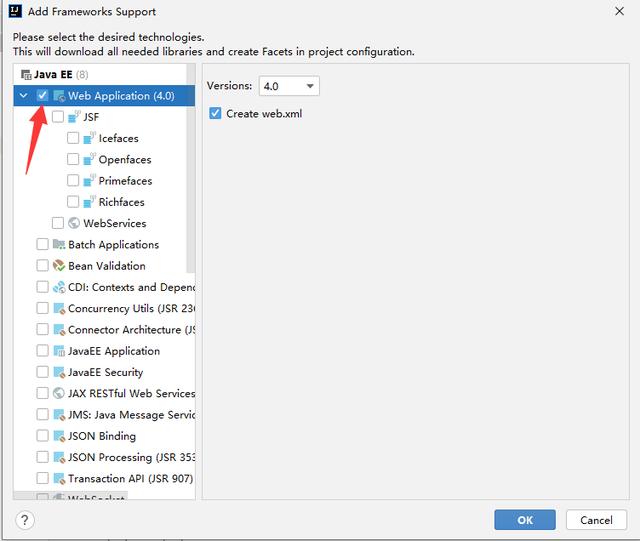Select the Java EE group header
This screenshot has height=541, width=640.
point(54,74)
